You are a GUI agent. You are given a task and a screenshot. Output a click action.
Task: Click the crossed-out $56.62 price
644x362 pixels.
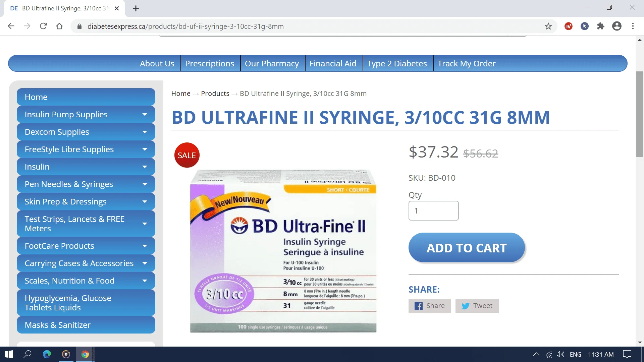pos(481,154)
